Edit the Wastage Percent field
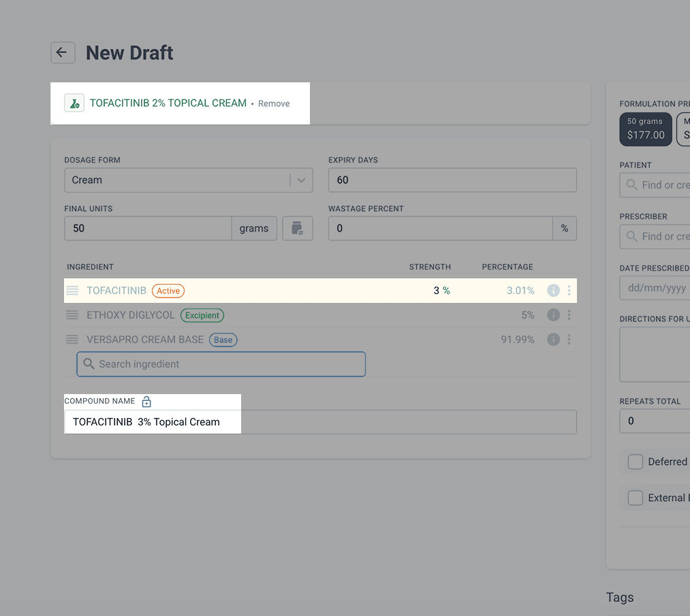The image size is (690, 616). (441, 228)
